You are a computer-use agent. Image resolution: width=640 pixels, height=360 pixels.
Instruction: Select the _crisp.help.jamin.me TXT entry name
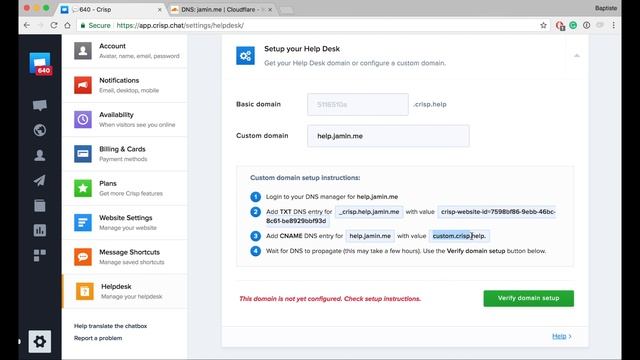[369, 212]
